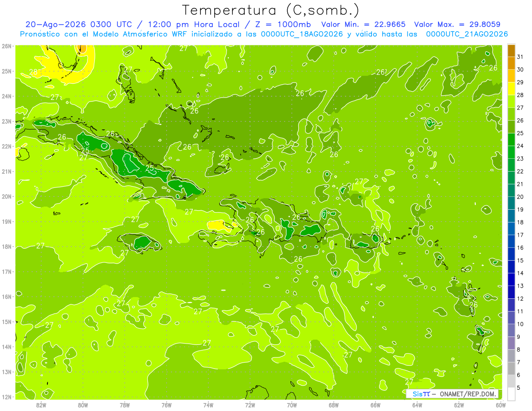Click the '72W' longitude axis label

click(x=250, y=405)
